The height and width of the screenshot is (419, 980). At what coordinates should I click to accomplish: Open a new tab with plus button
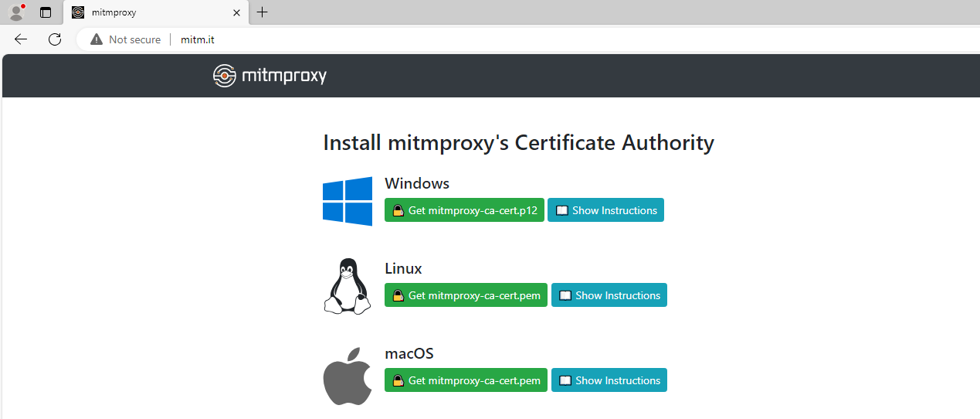(263, 12)
